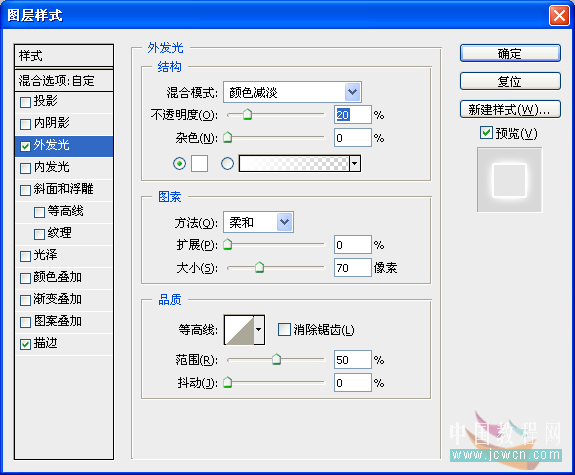Click the white glow color swatch

199,163
